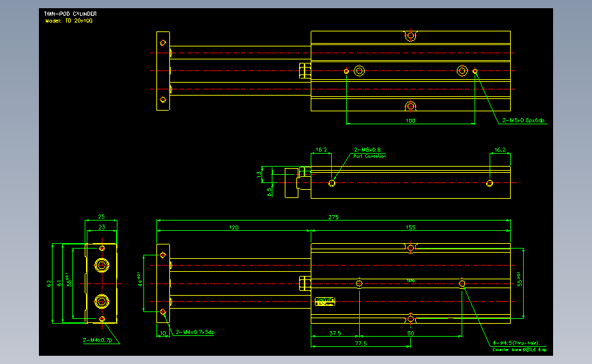Select the "77.5" dimension text

point(361,344)
